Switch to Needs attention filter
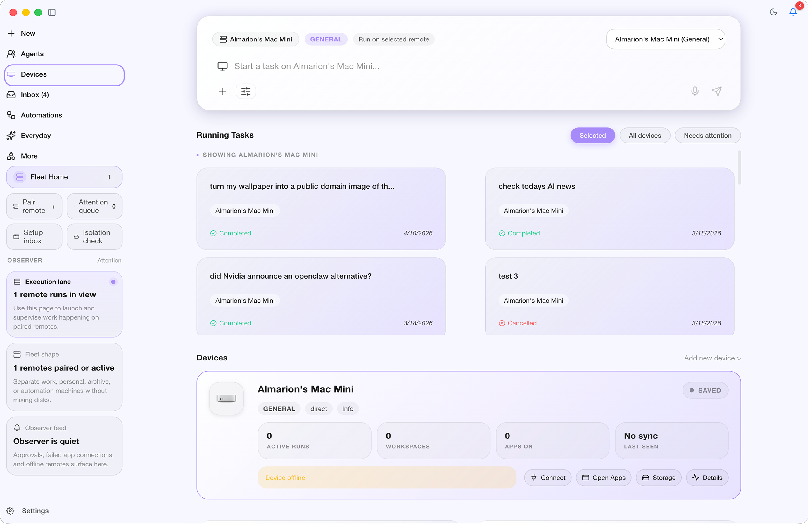The height and width of the screenshot is (524, 812). click(x=707, y=136)
